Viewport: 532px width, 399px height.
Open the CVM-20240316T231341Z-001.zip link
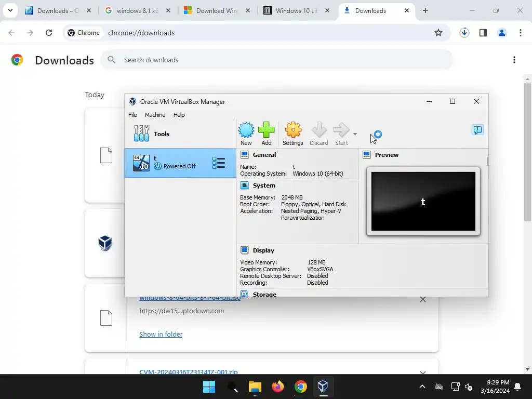pyautogui.click(x=188, y=371)
